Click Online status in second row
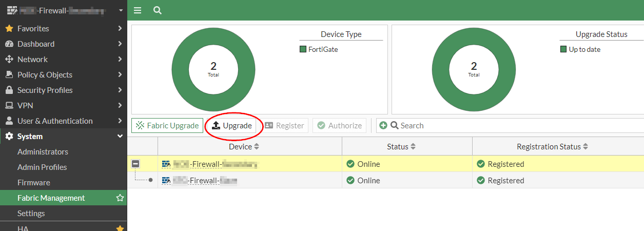The image size is (644, 231). [x=363, y=180]
